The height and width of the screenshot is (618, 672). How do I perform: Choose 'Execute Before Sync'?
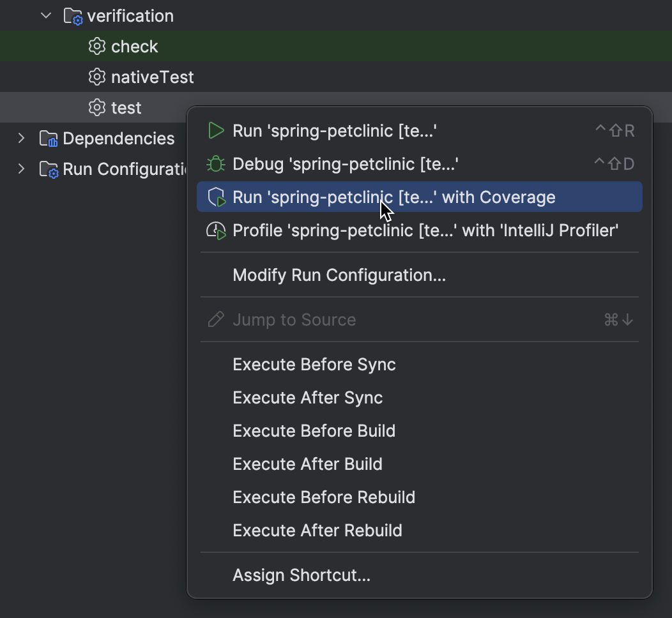314,364
